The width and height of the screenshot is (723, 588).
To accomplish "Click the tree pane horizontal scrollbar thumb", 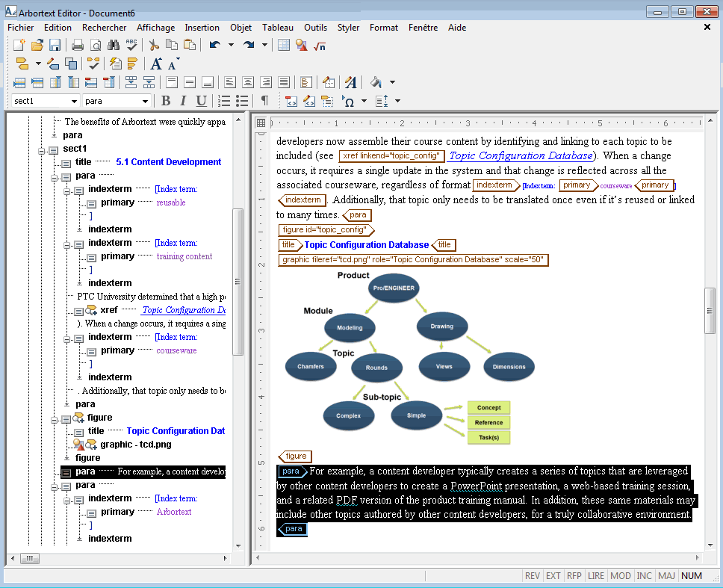I will [30, 558].
